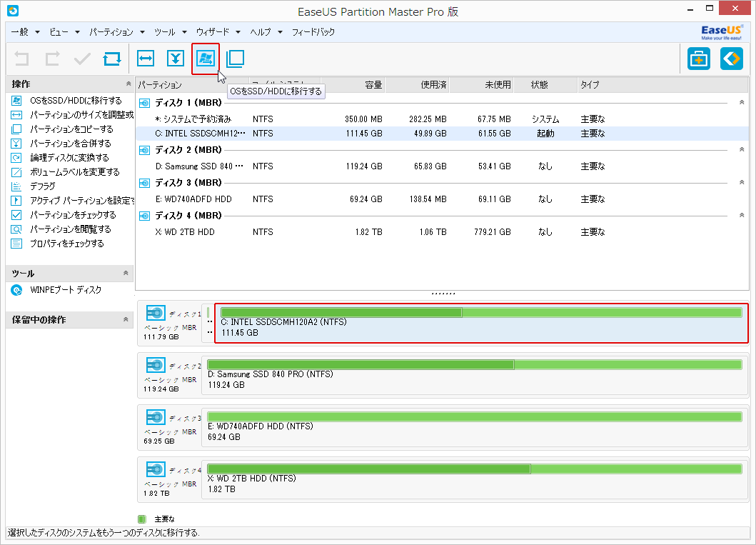
Task: Select パーティションのサイズを調整 operation
Action: coord(81,115)
